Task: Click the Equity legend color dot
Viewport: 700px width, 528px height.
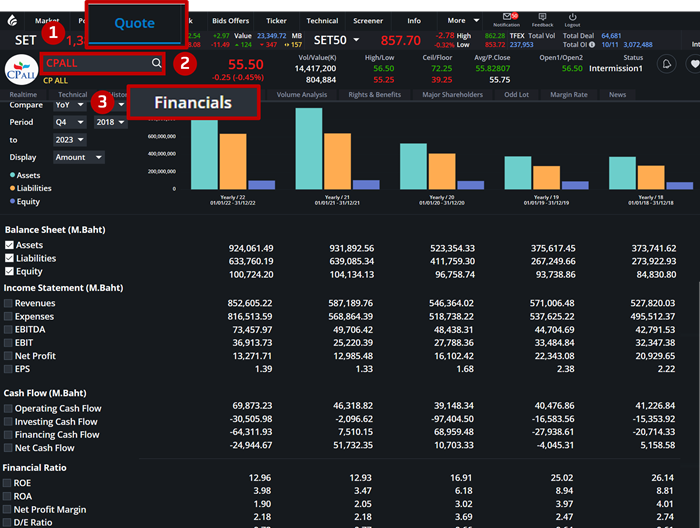Action: (12, 201)
